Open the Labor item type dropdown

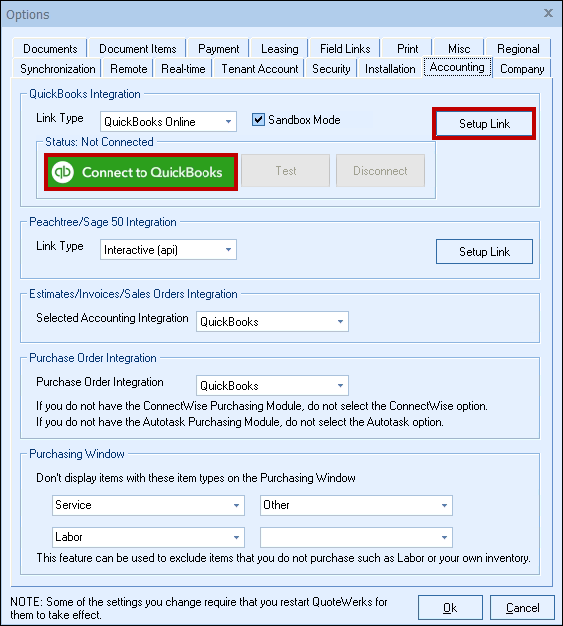[x=148, y=537]
